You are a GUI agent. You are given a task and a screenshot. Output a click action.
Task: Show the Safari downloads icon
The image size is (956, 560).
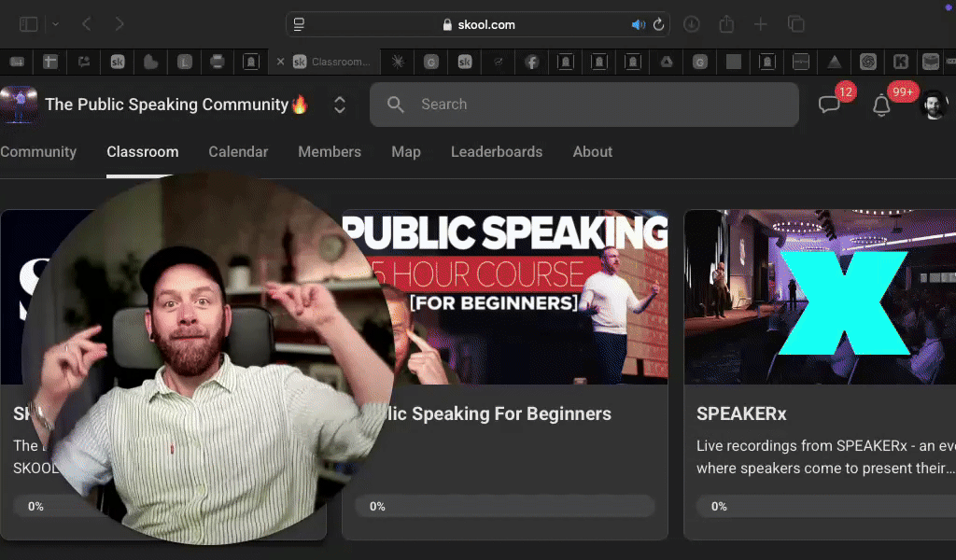pyautogui.click(x=691, y=24)
